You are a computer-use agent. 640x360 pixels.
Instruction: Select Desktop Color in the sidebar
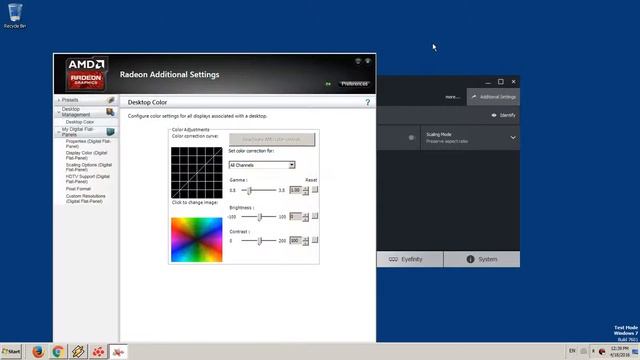coord(80,122)
